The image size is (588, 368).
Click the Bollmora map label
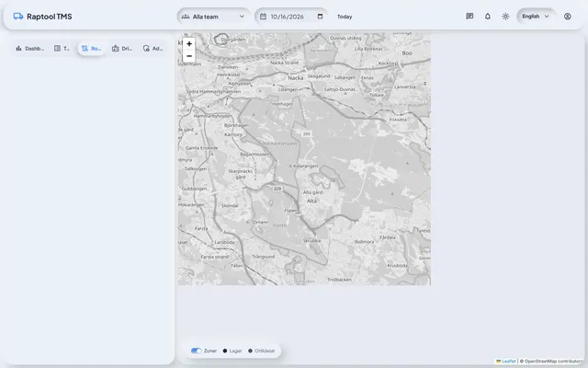(x=364, y=242)
